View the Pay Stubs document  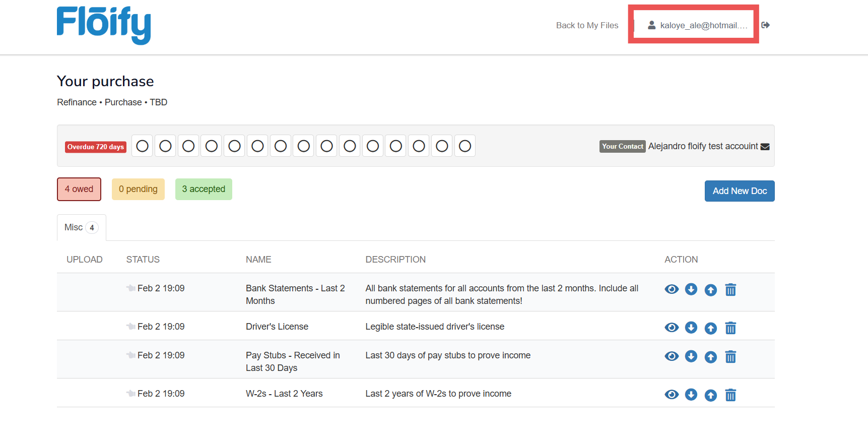671,356
